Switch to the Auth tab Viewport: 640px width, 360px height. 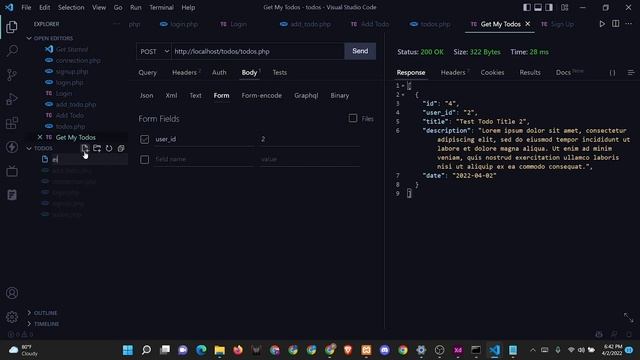[x=219, y=72]
